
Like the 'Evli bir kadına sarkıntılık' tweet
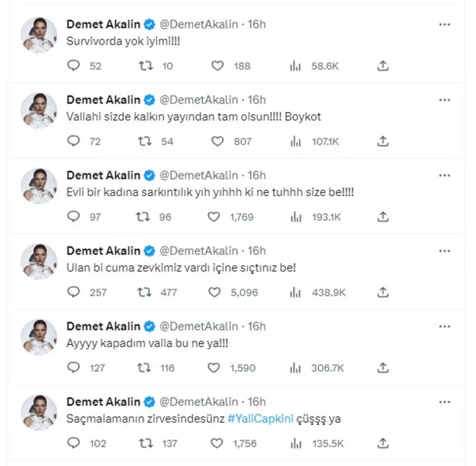214,217
